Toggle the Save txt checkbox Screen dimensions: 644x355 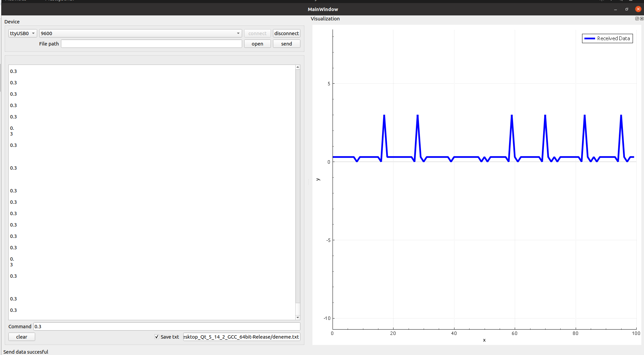tap(156, 337)
